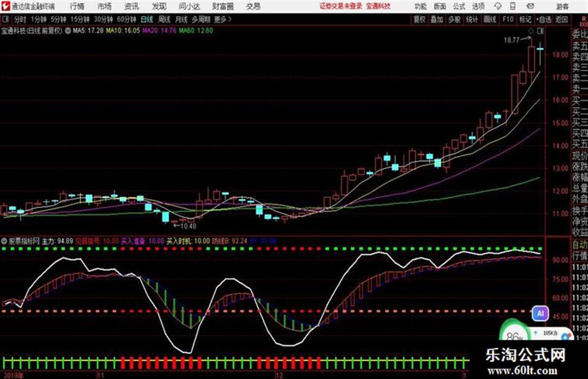Open the F10 company info button
Image resolution: width=588 pixels, height=379 pixels.
508,19
